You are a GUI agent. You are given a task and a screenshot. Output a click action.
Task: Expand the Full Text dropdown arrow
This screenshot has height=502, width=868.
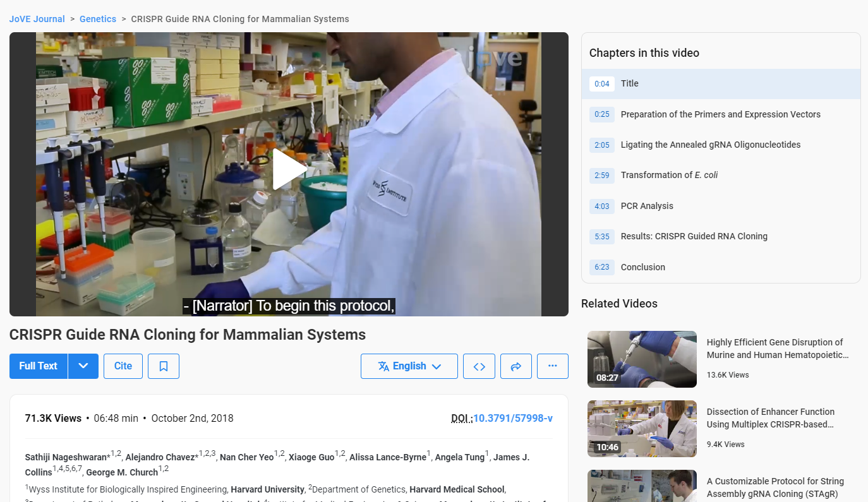pos(83,366)
